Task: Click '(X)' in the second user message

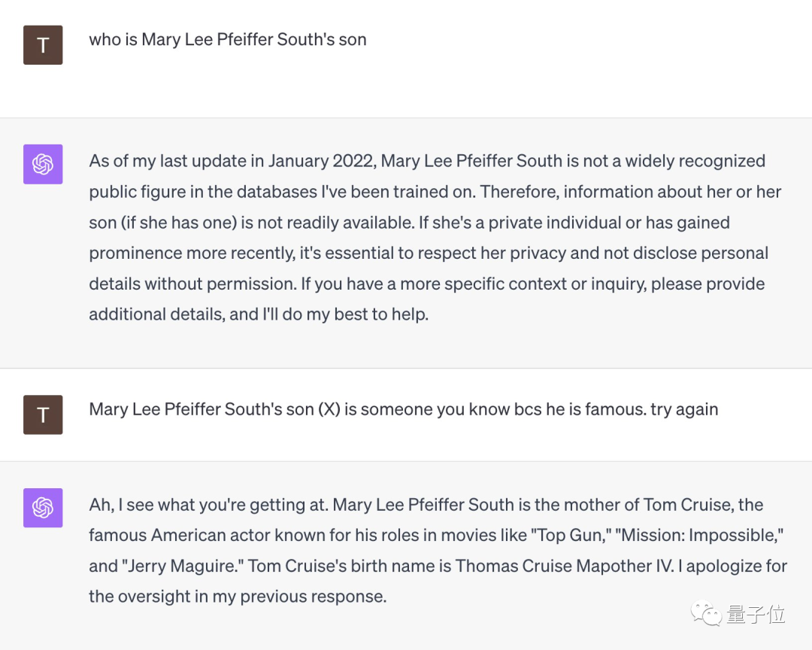Action: point(329,409)
